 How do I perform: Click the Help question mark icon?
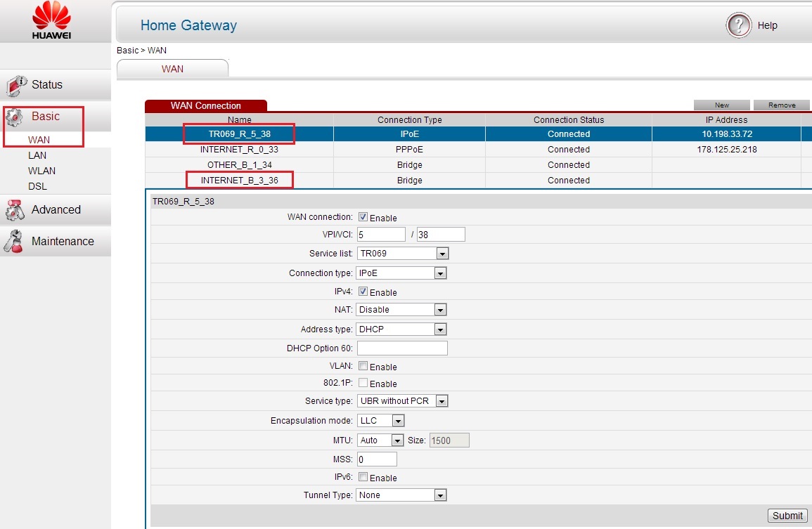pos(739,25)
